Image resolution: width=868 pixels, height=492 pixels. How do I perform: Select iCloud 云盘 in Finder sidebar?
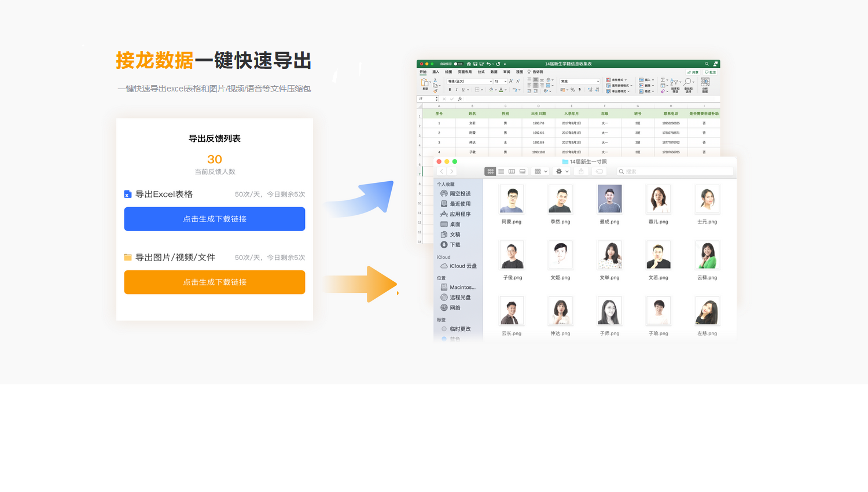[459, 266]
